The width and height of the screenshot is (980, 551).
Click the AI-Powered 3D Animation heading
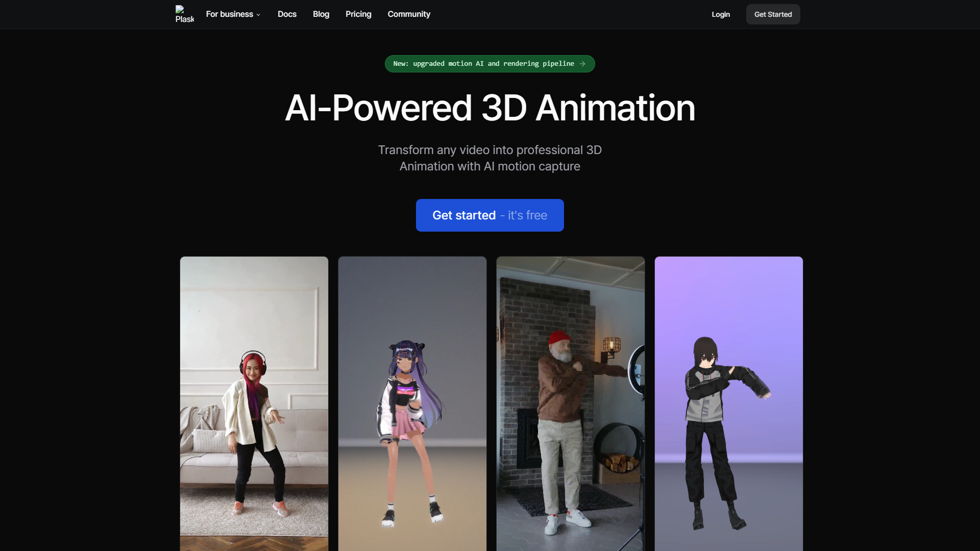pyautogui.click(x=490, y=108)
